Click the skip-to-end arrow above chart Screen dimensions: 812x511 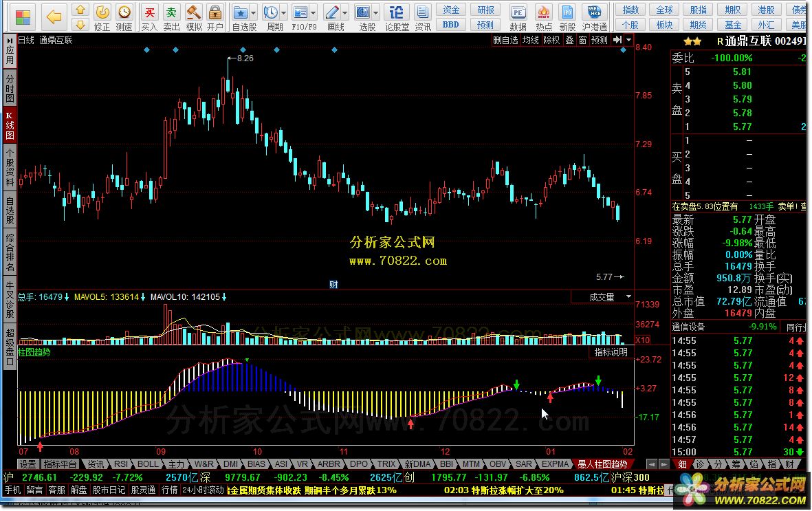pos(617,40)
